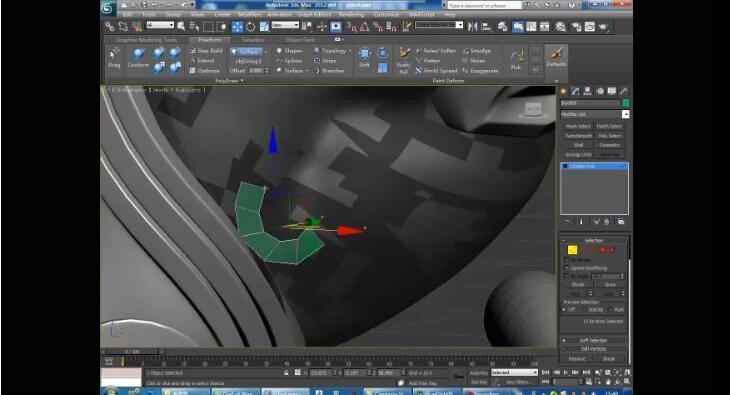Switch to the Freeform ribbon tab
The height and width of the screenshot is (395, 730).
click(x=210, y=40)
